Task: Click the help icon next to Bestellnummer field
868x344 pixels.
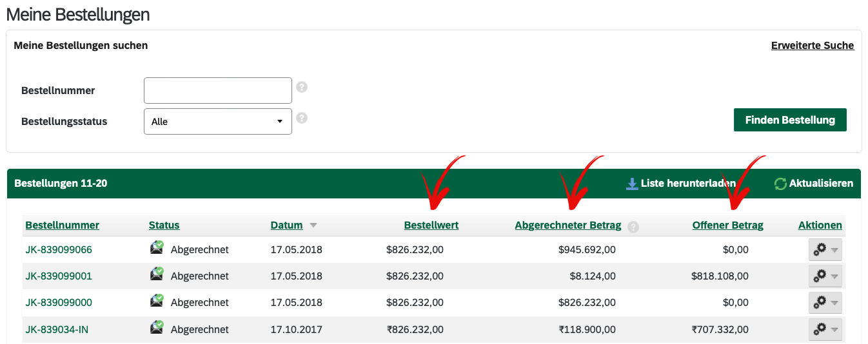Action: coord(301,87)
